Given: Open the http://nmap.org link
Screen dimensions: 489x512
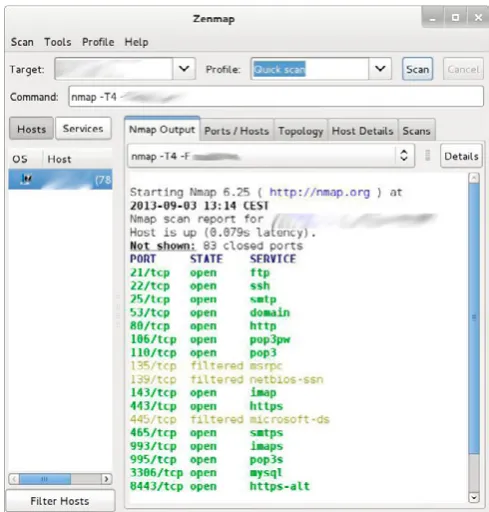Looking at the screenshot, I should click(320, 192).
